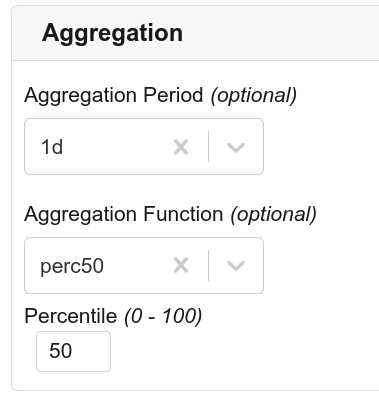Click empty space inside Aggregation Period box
379x395 pixels.
[115, 147]
